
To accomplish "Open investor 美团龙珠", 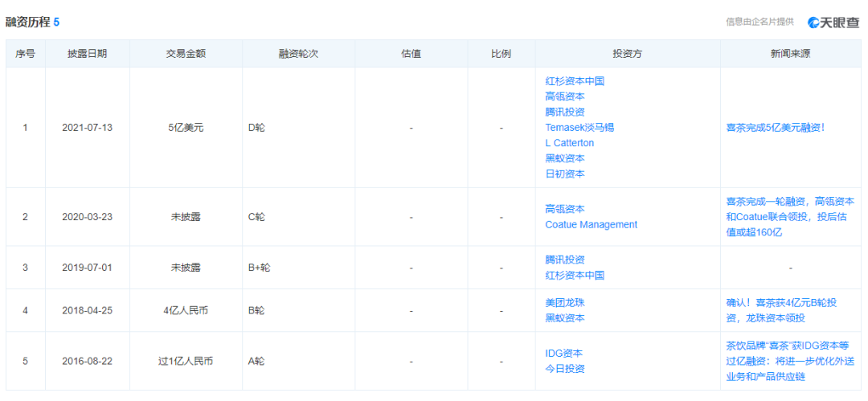I will 565,302.
